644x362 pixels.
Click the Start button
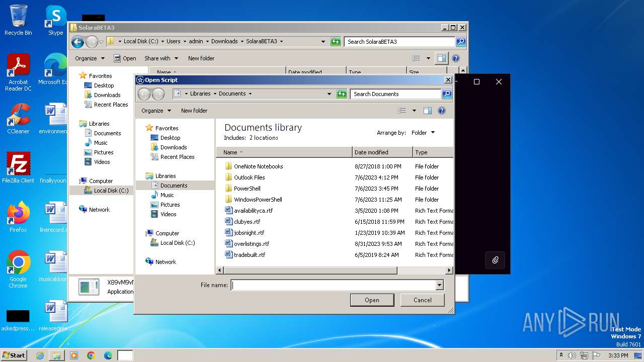[14, 355]
